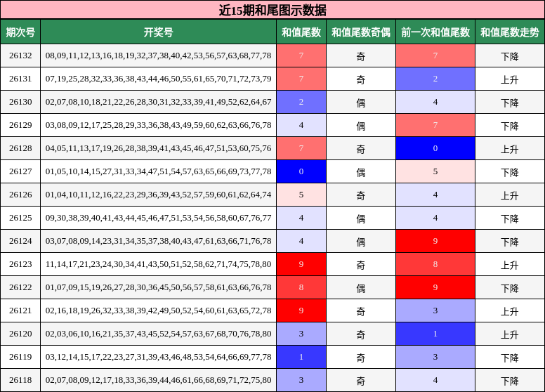Select draw numbers starting 03,07,08,09 for 26124
The height and width of the screenshot is (392, 545).
tap(159, 241)
